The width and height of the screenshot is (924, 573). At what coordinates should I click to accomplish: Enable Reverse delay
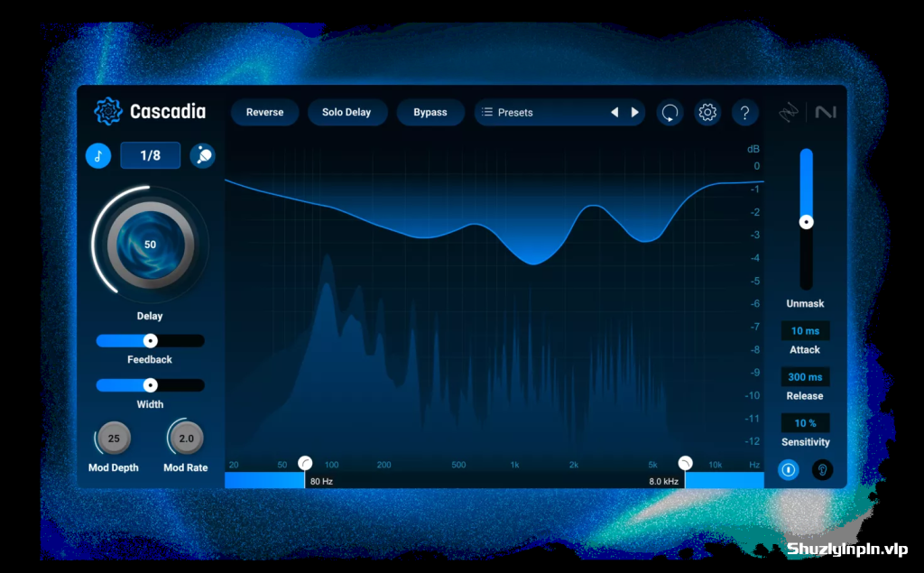tap(264, 112)
